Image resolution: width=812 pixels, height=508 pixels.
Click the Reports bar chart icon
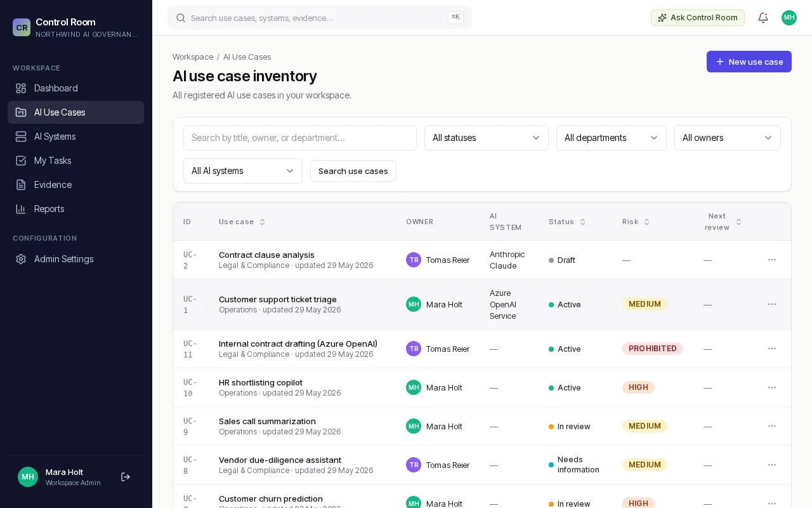click(21, 209)
